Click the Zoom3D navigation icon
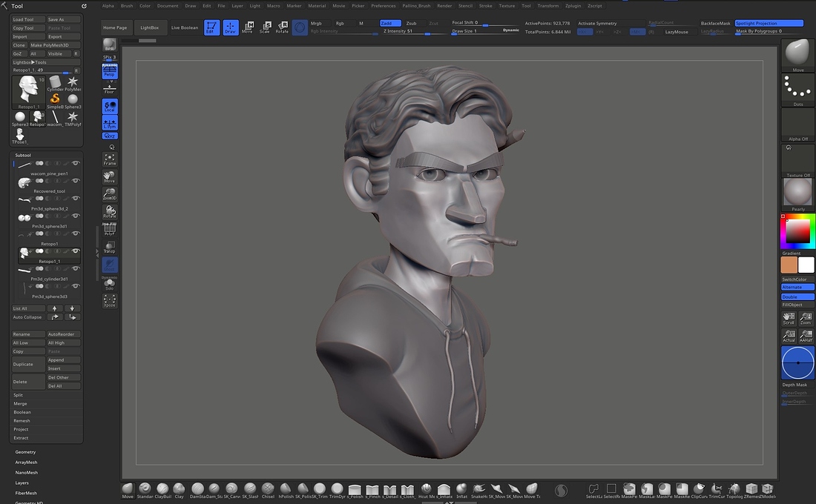Image resolution: width=816 pixels, height=504 pixels. coord(109,194)
